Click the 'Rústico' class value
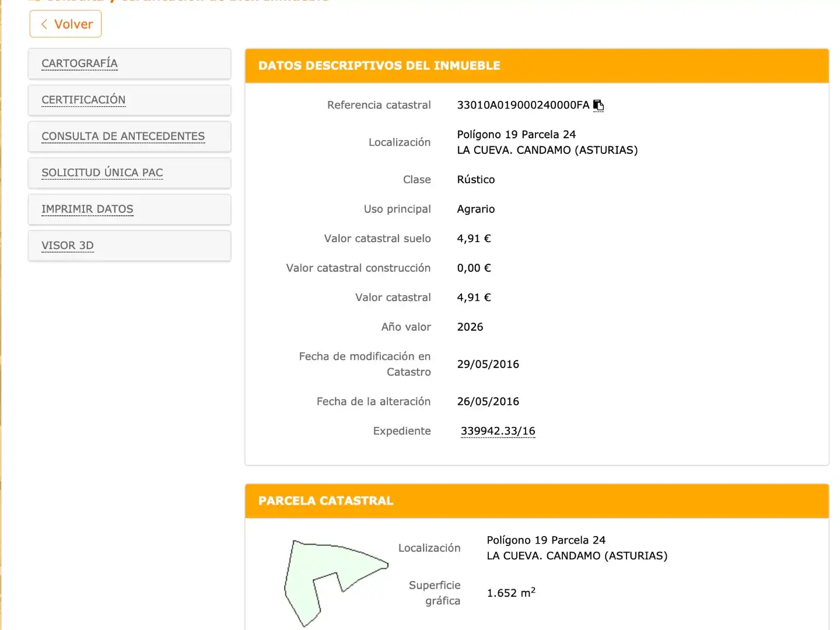Viewport: 840px width, 630px height. [476, 180]
